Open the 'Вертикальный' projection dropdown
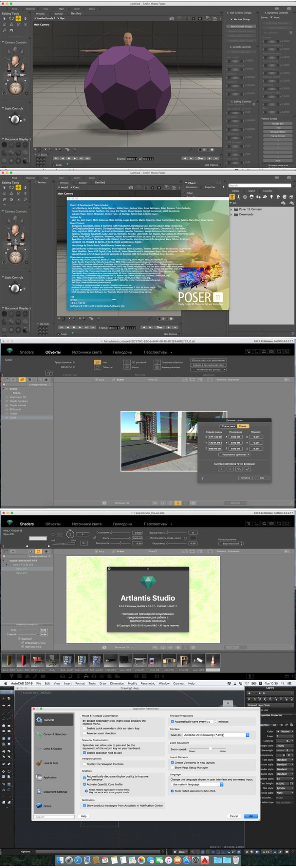296x868 pixels. click(x=231, y=543)
